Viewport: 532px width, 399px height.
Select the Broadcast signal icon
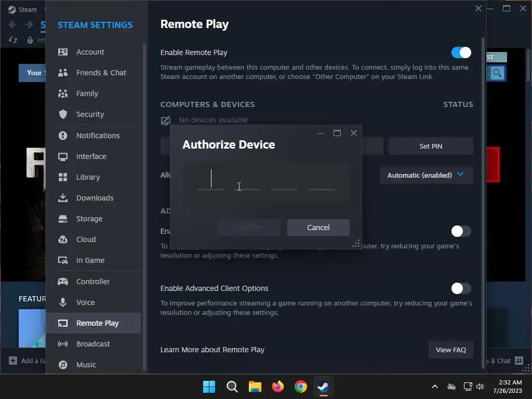point(63,344)
